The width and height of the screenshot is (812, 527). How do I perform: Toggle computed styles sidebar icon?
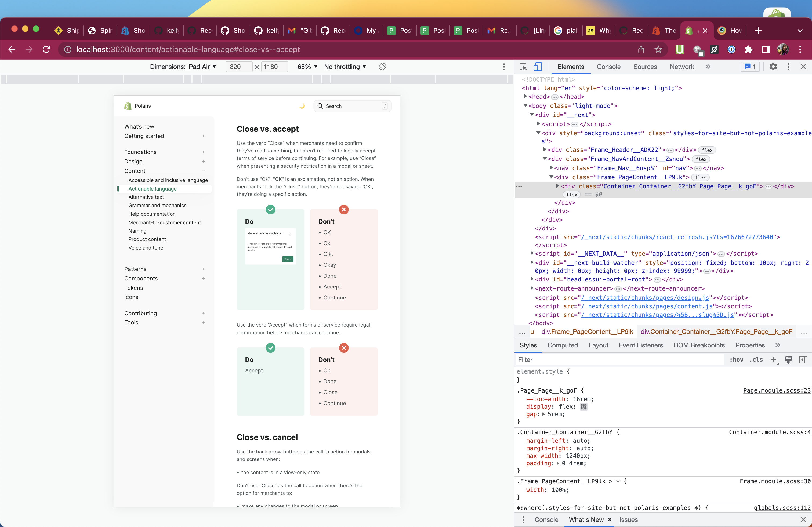point(803,360)
